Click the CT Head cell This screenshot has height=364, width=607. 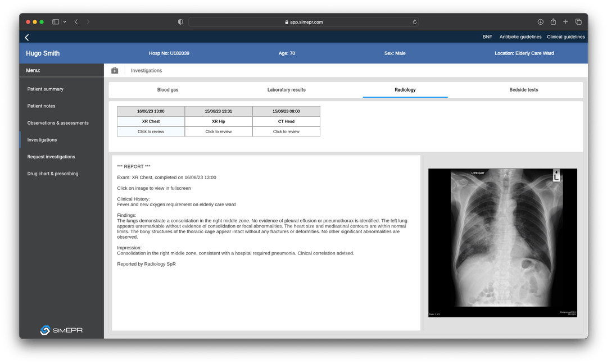pos(286,121)
